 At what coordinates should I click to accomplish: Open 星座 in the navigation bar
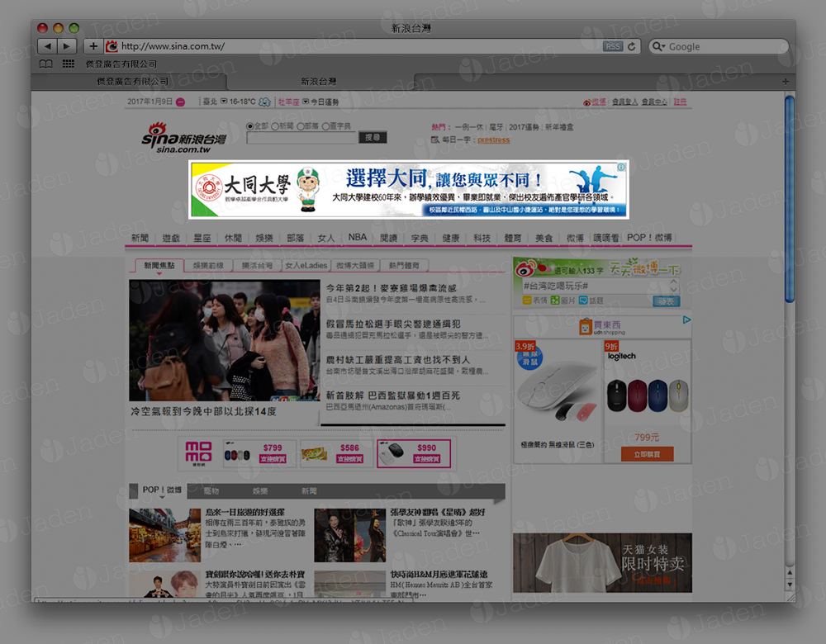coord(202,238)
